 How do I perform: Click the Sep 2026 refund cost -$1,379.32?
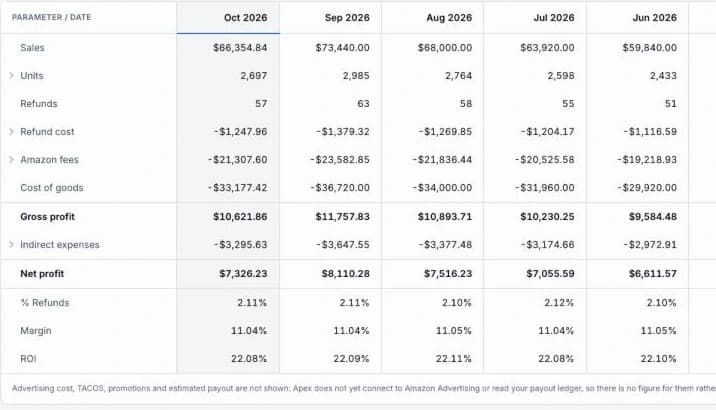(x=343, y=132)
